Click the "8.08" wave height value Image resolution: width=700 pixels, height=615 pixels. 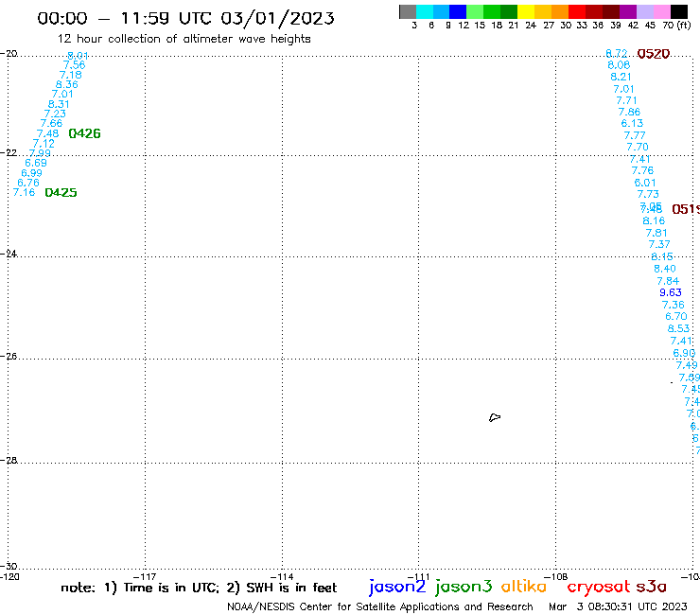[x=619, y=65]
